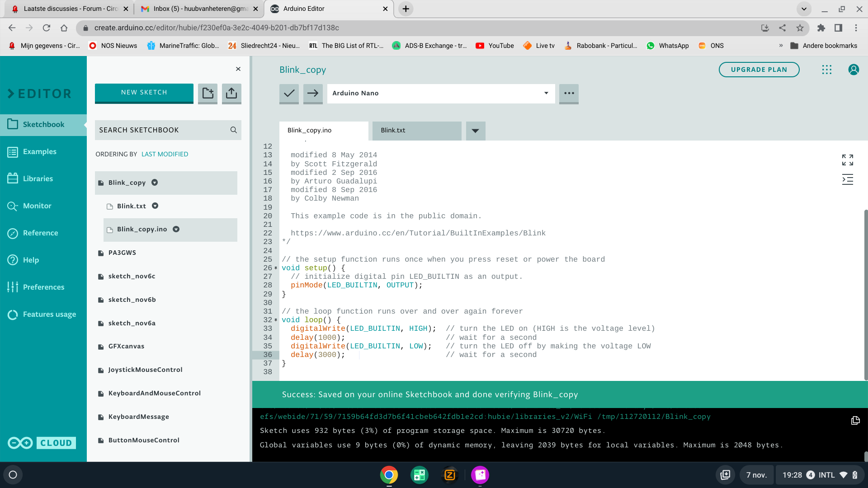The image size is (868, 488).
Task: Click the Arduino Cloud logo
Action: click(x=42, y=443)
